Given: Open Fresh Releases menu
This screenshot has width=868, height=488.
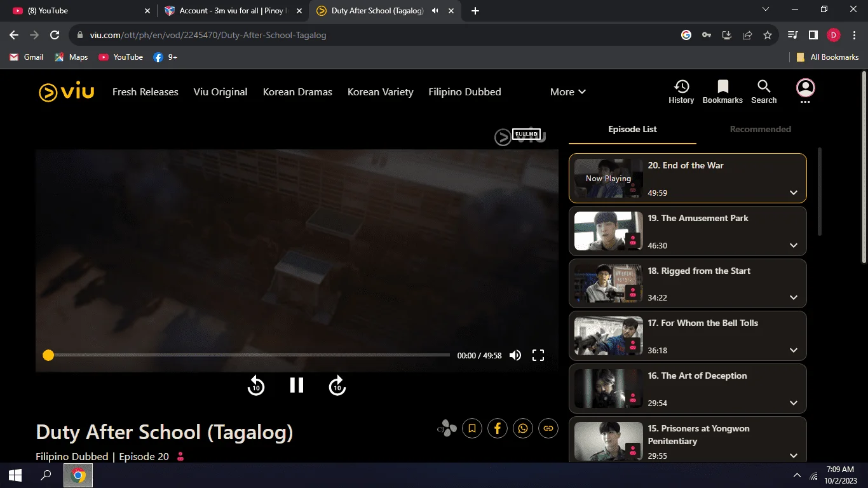Looking at the screenshot, I should pos(146,92).
